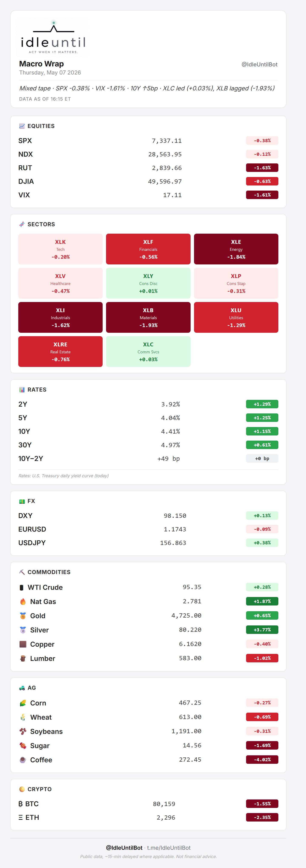
Task: Click the Silver +3.77% change badge
Action: tap(262, 630)
